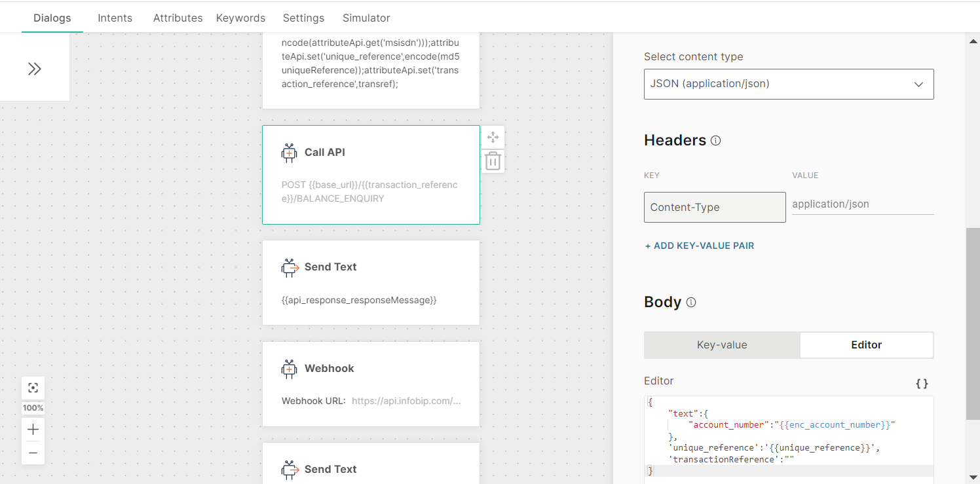The height and width of the screenshot is (484, 980).
Task: Click the Call API robot icon
Action: coord(289,153)
